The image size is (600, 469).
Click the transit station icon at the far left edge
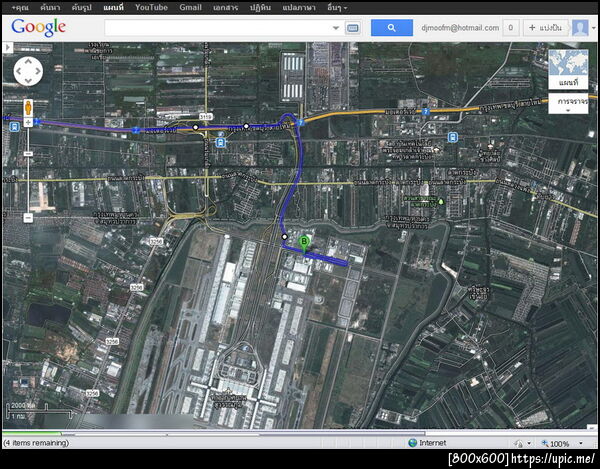click(14, 127)
